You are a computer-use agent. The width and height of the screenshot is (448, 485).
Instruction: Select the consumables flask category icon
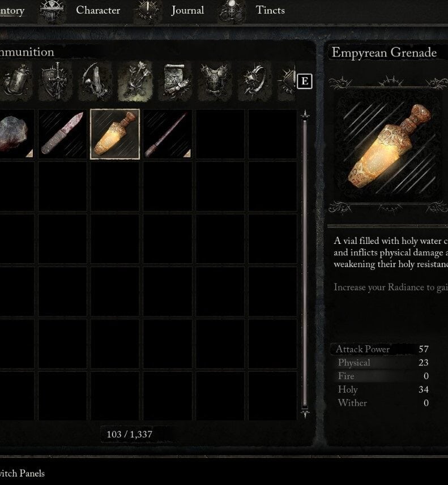click(16, 81)
